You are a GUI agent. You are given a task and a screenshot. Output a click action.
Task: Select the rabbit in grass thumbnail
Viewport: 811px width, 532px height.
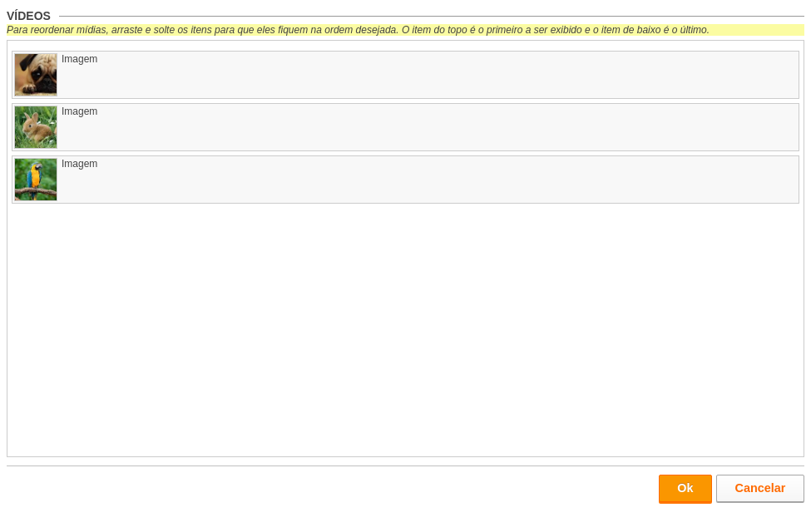tap(36, 127)
